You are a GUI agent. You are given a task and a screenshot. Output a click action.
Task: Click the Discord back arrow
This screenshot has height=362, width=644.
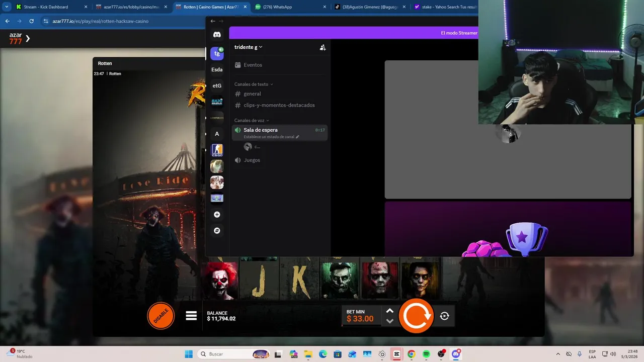(213, 21)
